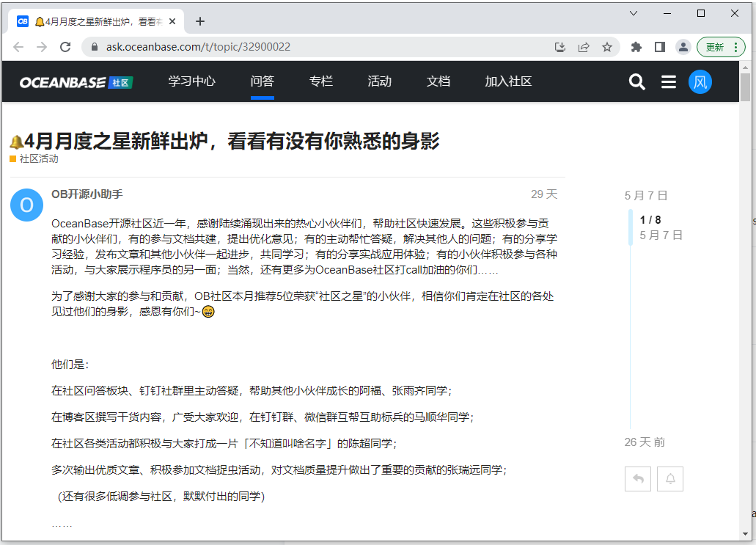Click the install app icon in address bar
The width and height of the screenshot is (756, 545).
(x=559, y=47)
